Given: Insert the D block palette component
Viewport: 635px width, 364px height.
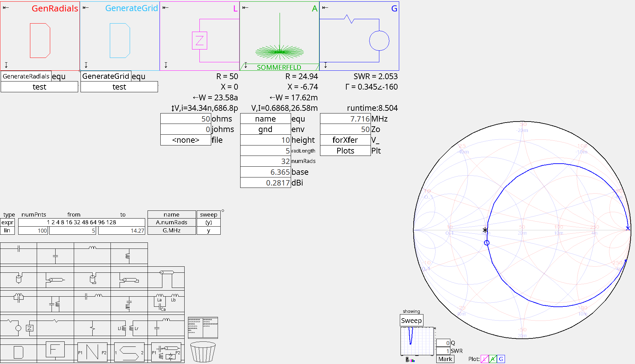Looking at the screenshot, I should (19, 351).
